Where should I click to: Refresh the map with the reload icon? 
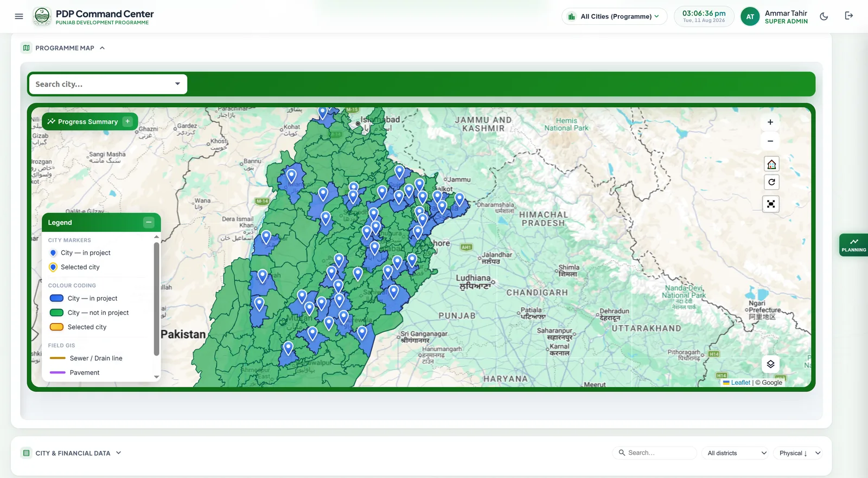tap(771, 182)
